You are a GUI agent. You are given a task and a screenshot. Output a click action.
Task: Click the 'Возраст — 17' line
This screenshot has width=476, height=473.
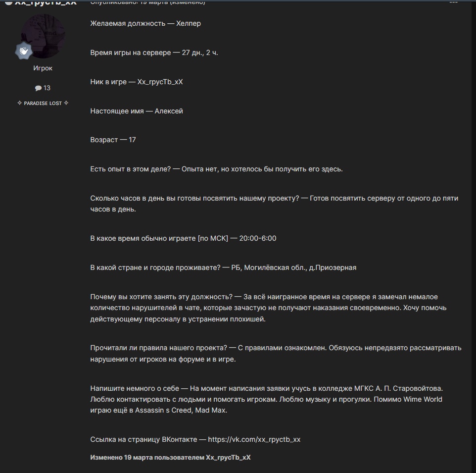[x=113, y=140]
